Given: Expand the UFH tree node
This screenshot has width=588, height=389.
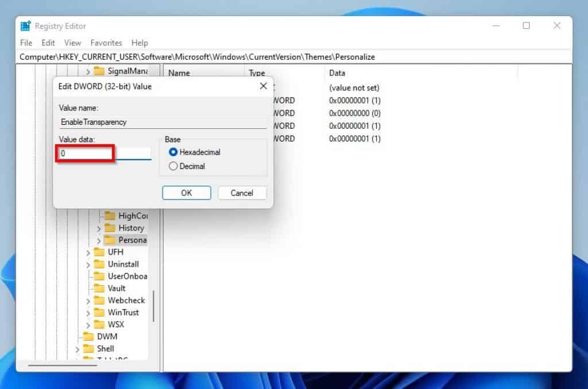Looking at the screenshot, I should pos(88,252).
